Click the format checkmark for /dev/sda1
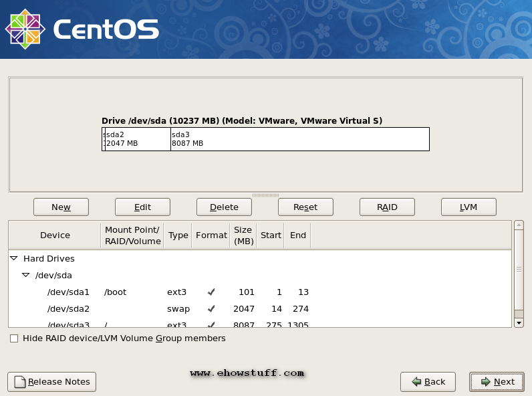 (x=211, y=292)
